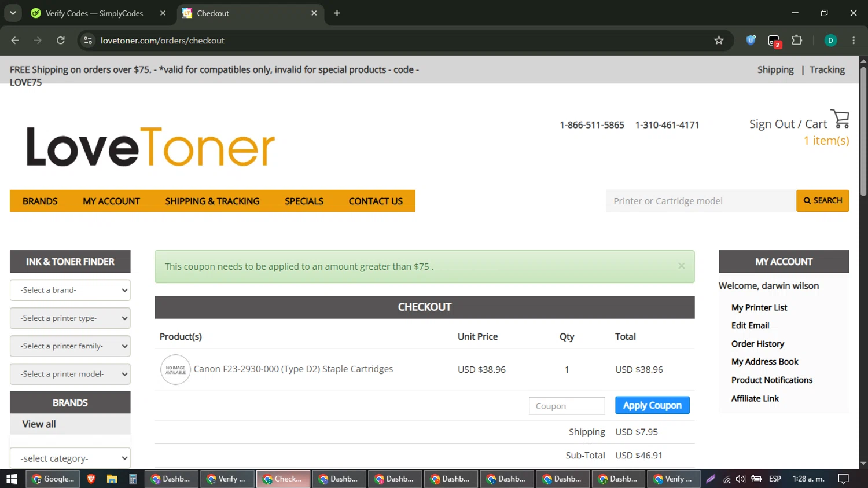Image resolution: width=868 pixels, height=488 pixels.
Task: Open File Explorer from the taskbar
Action: (112, 479)
